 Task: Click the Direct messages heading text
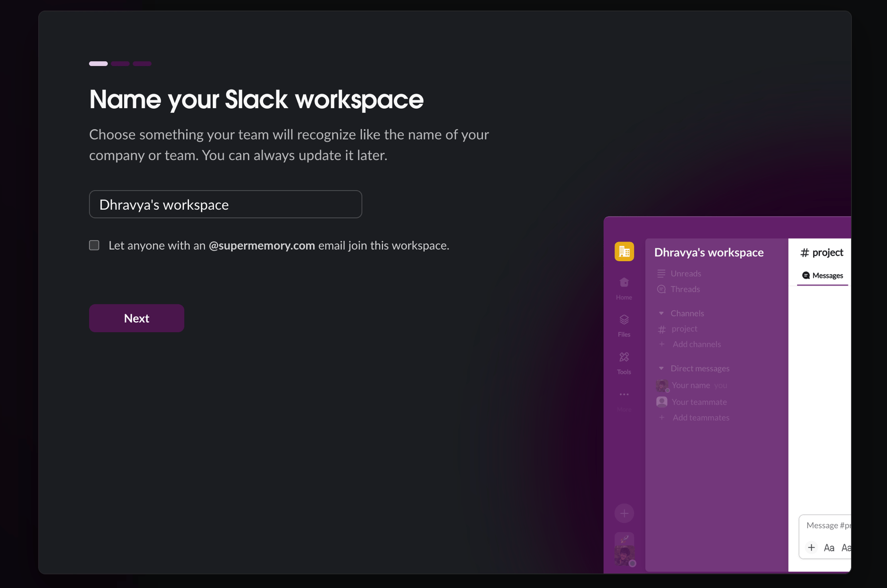point(700,368)
